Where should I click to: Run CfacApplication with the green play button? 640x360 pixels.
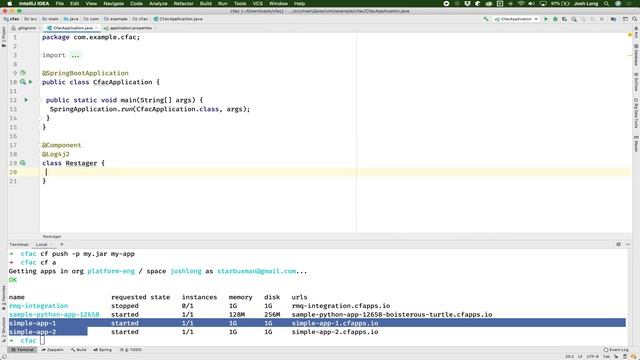click(x=546, y=19)
